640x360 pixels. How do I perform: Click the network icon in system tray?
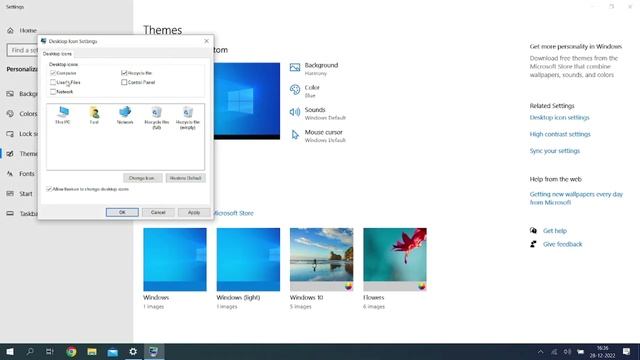554,351
